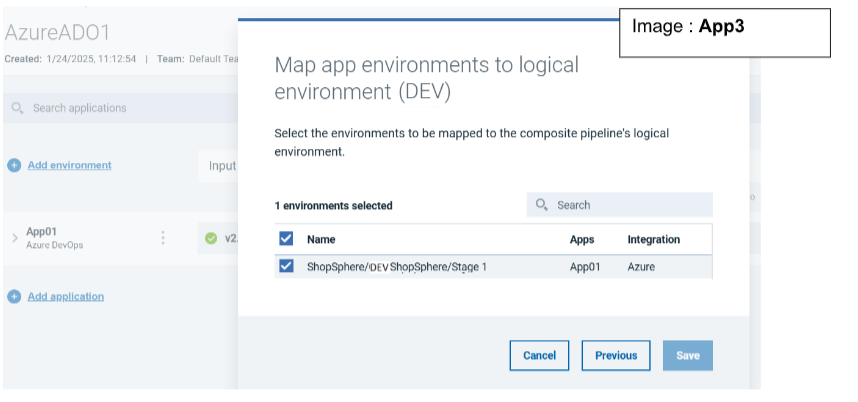858x402 pixels.
Task: Click the Azure integration cell
Action: [641, 267]
